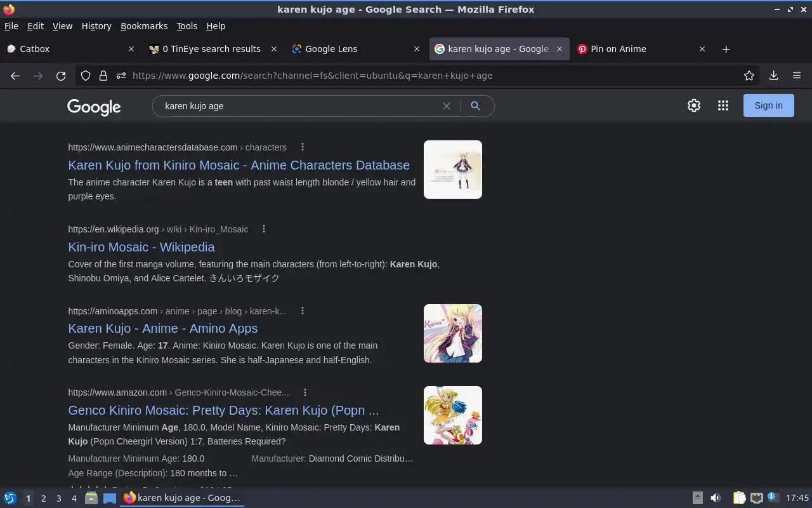Open the File menu

[11, 26]
